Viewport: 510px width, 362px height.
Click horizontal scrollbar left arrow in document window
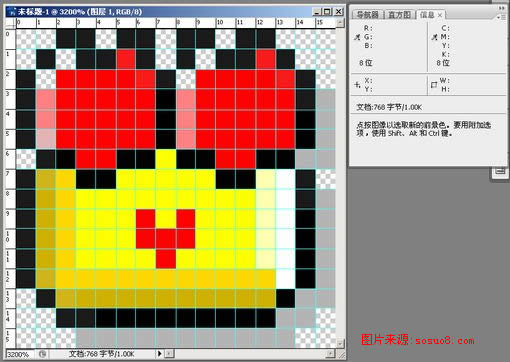tap(169, 354)
